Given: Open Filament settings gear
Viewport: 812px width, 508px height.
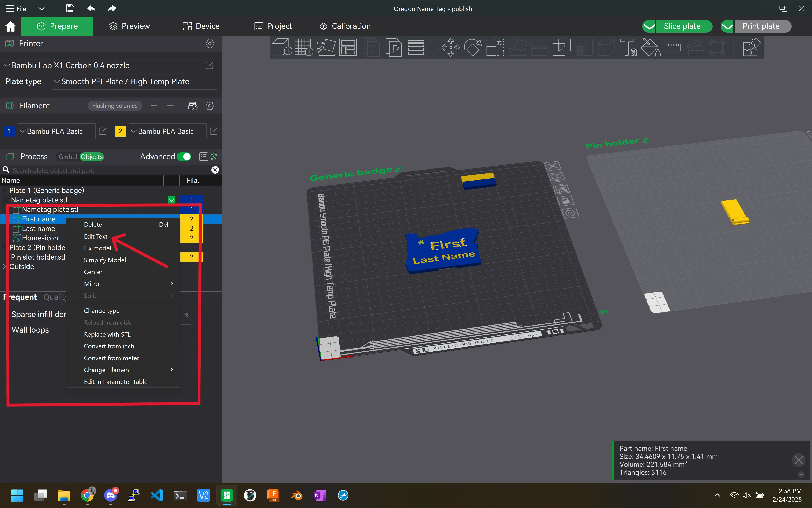Looking at the screenshot, I should tap(210, 106).
